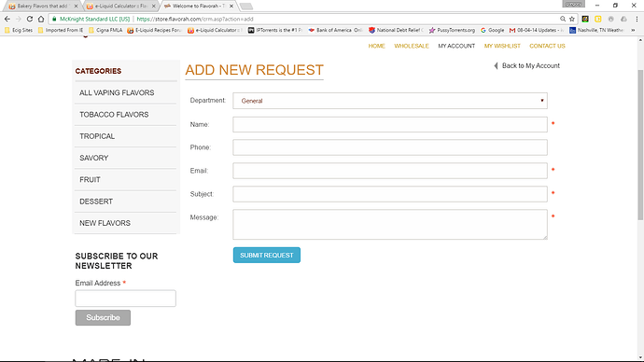Open MY ACCOUNT in the navigation

click(x=456, y=46)
